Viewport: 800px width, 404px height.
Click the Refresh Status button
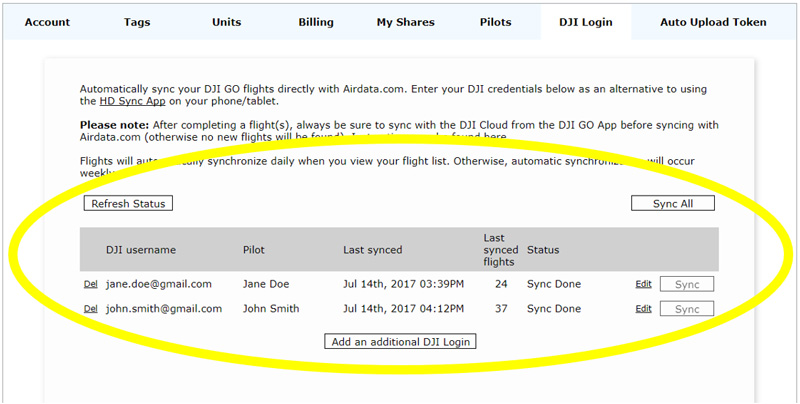tap(128, 203)
